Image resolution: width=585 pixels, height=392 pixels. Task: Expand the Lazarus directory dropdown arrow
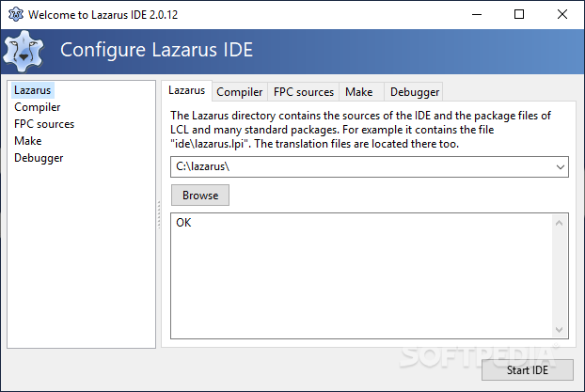coord(560,167)
